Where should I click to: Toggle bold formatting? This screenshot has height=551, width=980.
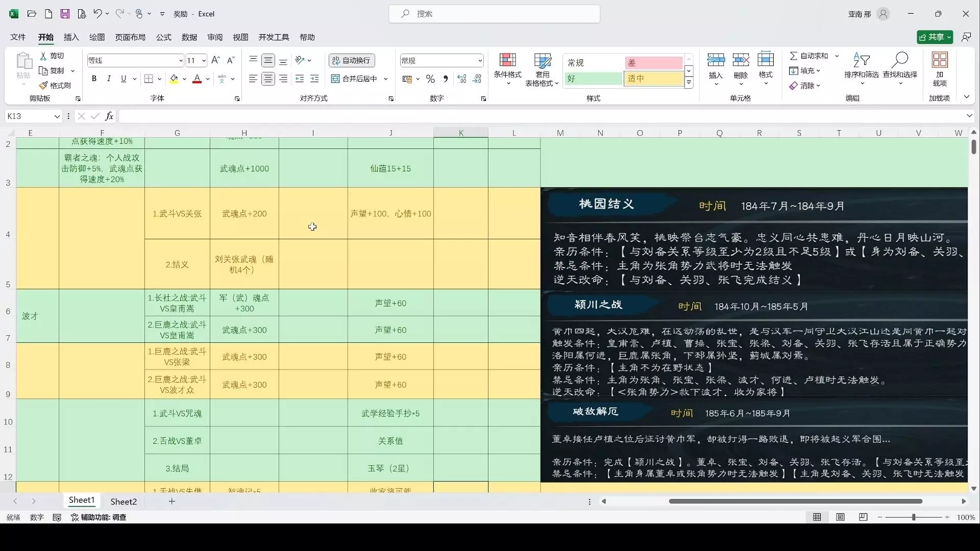[x=94, y=79]
